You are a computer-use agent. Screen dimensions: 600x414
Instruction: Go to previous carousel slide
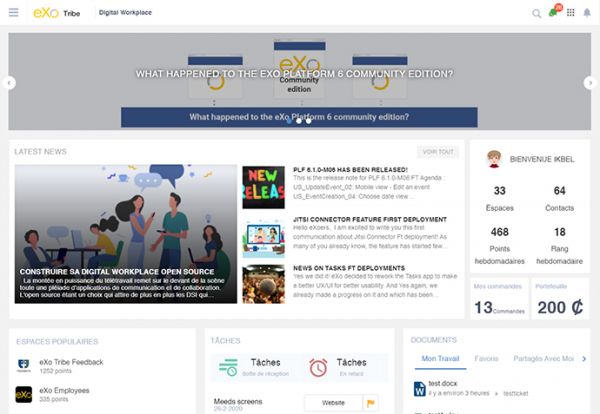tap(9, 83)
